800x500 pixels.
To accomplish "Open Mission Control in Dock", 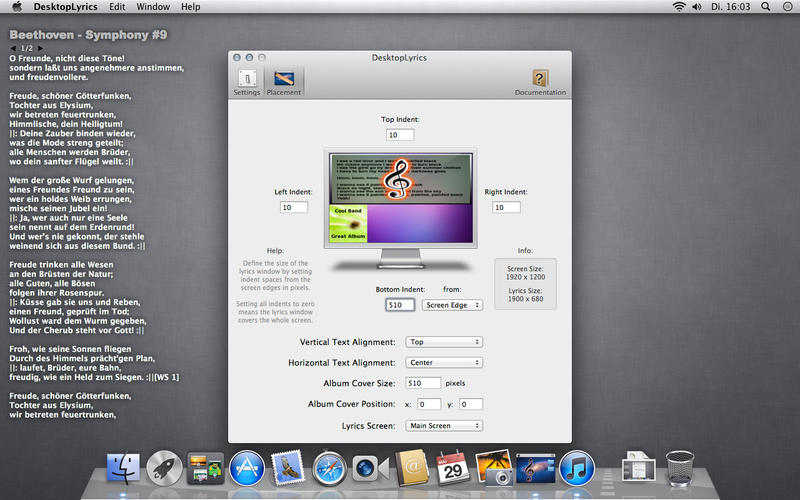I will (x=206, y=468).
